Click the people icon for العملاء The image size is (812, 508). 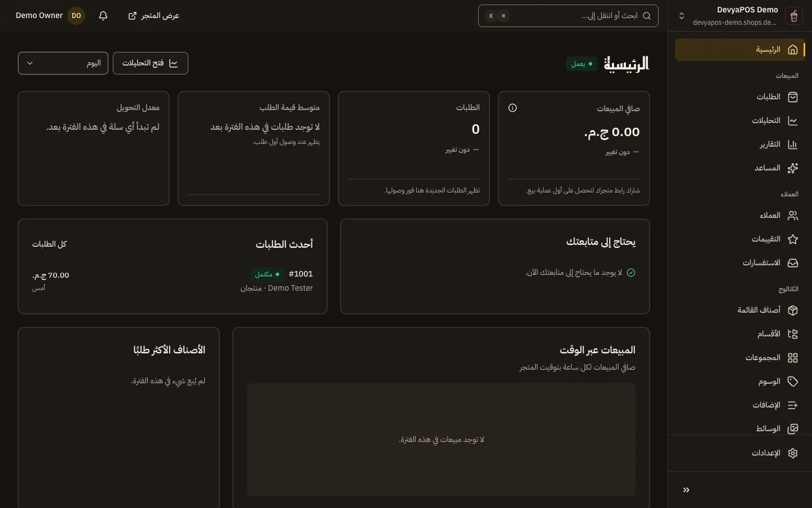[x=793, y=216]
